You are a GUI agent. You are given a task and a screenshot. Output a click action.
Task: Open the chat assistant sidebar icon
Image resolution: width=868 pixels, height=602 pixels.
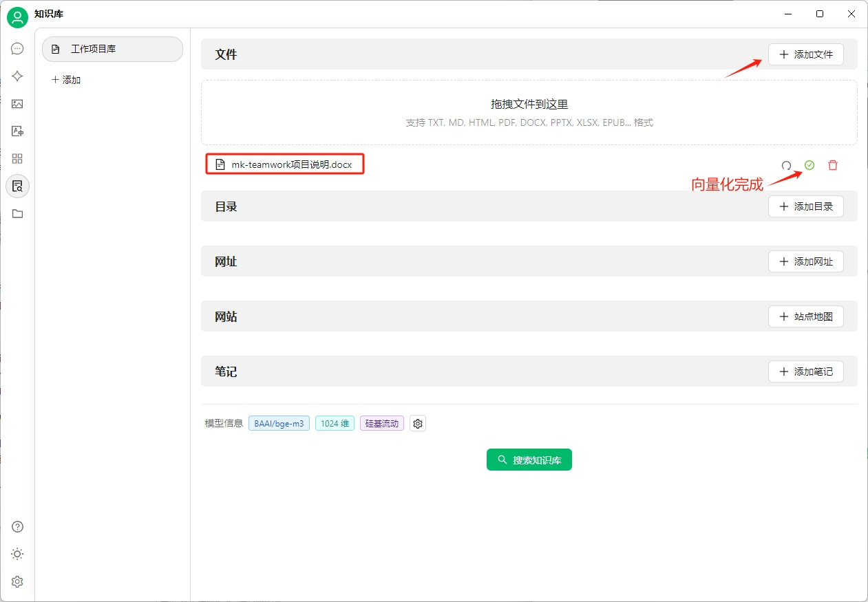click(17, 49)
